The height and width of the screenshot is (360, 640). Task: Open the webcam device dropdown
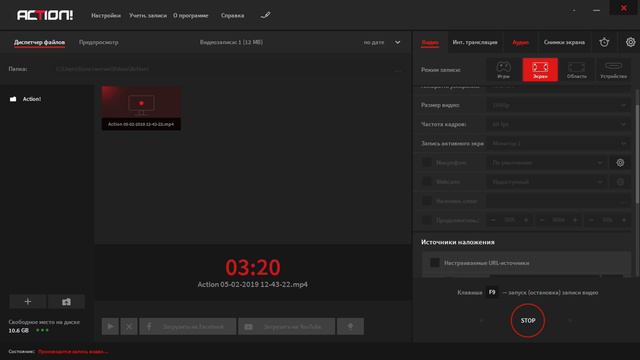pos(547,182)
